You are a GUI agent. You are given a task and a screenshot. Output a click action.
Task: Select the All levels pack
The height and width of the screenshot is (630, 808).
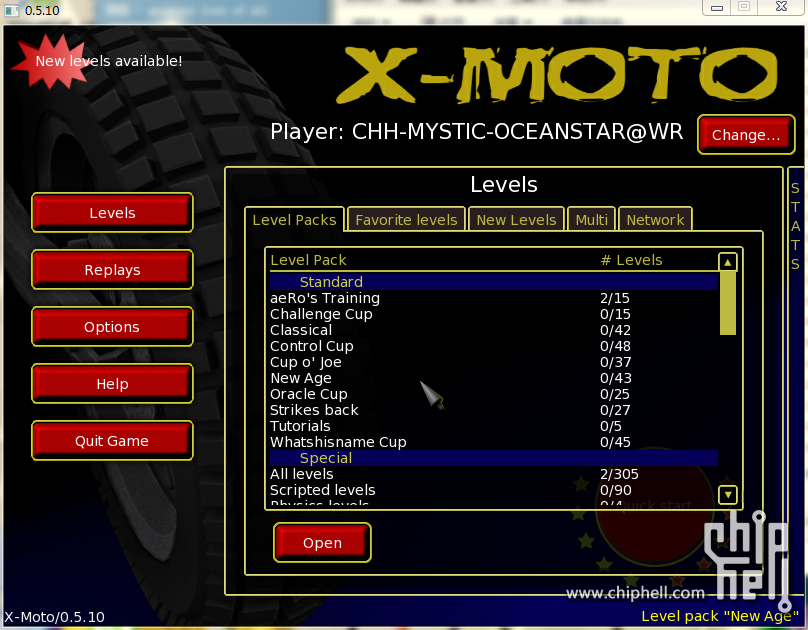[x=494, y=473]
